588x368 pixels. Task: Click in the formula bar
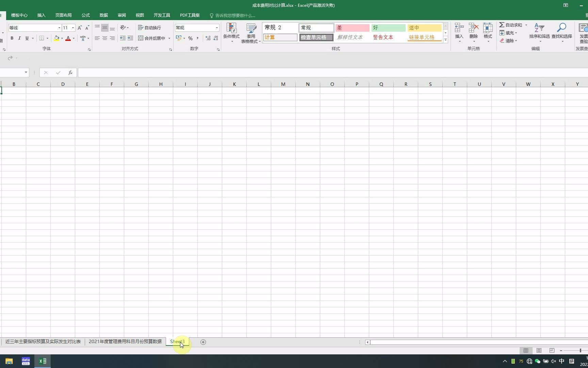tap(333, 73)
